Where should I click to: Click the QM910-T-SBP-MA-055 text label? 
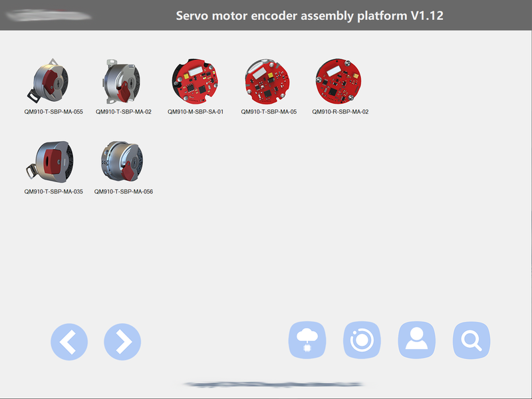tap(54, 112)
